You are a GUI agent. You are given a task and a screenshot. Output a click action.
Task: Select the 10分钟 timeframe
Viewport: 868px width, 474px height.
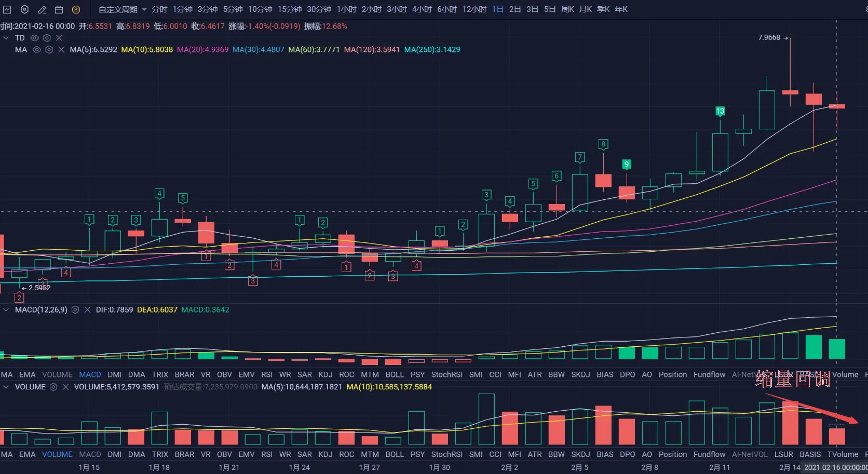click(x=260, y=9)
